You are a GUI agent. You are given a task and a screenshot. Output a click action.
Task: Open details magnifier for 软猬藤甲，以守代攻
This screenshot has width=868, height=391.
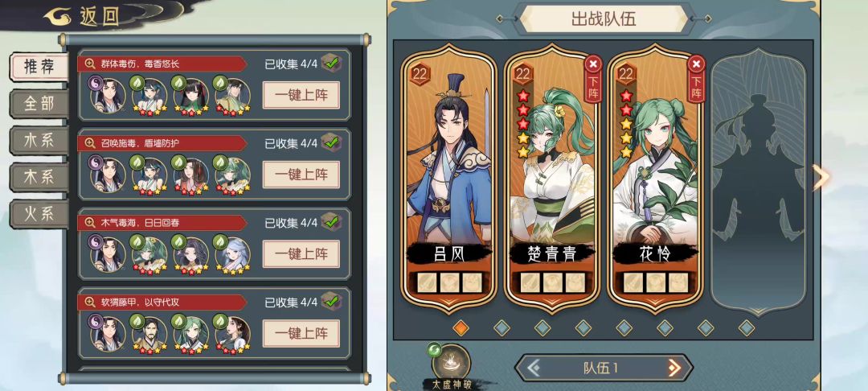(x=90, y=303)
